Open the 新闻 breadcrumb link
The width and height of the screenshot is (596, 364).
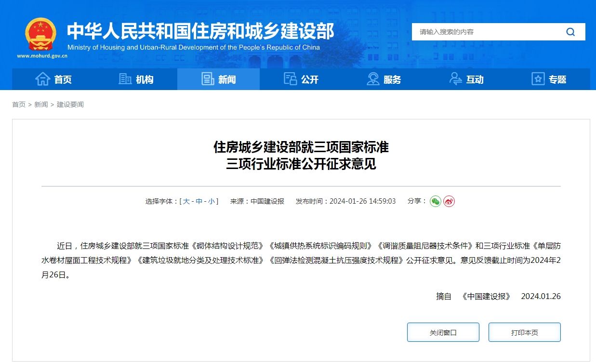[42, 104]
